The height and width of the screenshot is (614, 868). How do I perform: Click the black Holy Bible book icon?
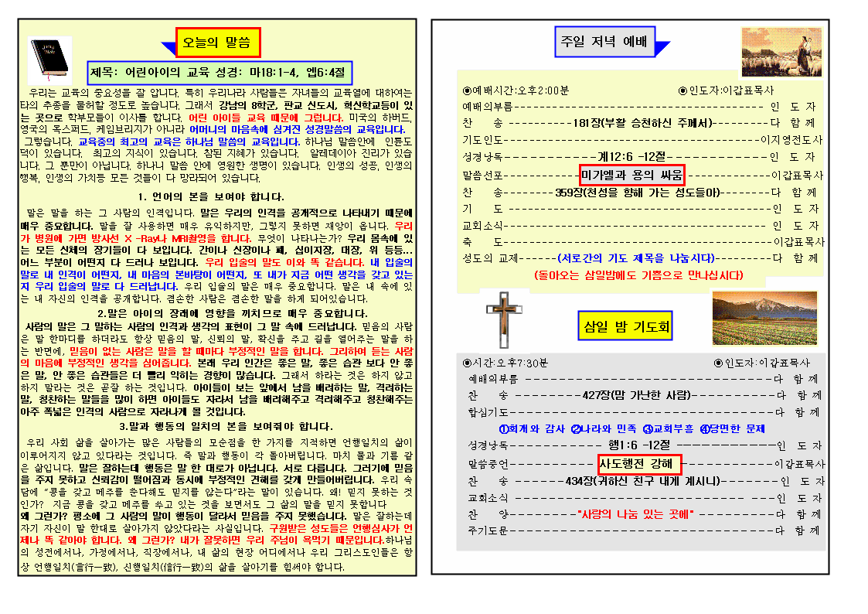50,56
